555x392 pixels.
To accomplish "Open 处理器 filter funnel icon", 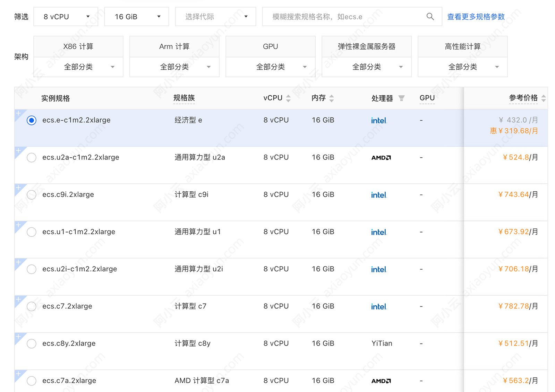I will (x=401, y=98).
